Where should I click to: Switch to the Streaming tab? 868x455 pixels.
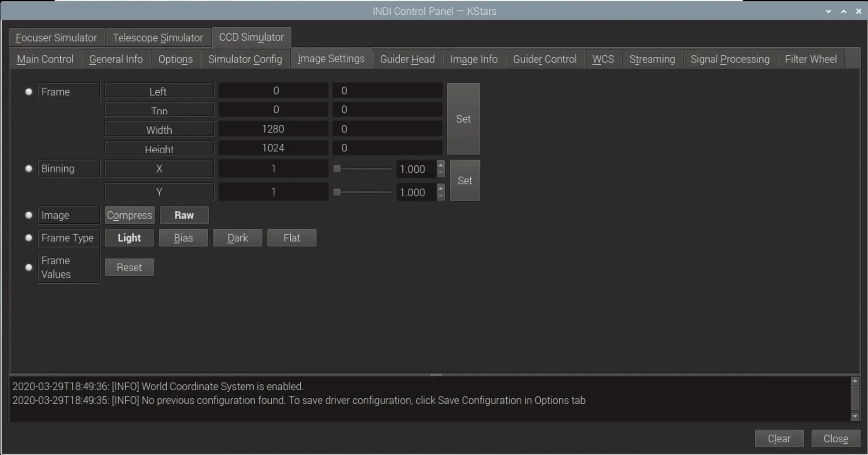coord(652,59)
